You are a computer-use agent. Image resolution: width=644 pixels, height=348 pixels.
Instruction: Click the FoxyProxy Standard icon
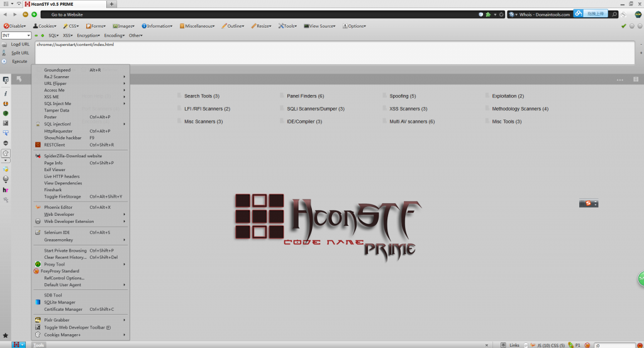pos(36,271)
